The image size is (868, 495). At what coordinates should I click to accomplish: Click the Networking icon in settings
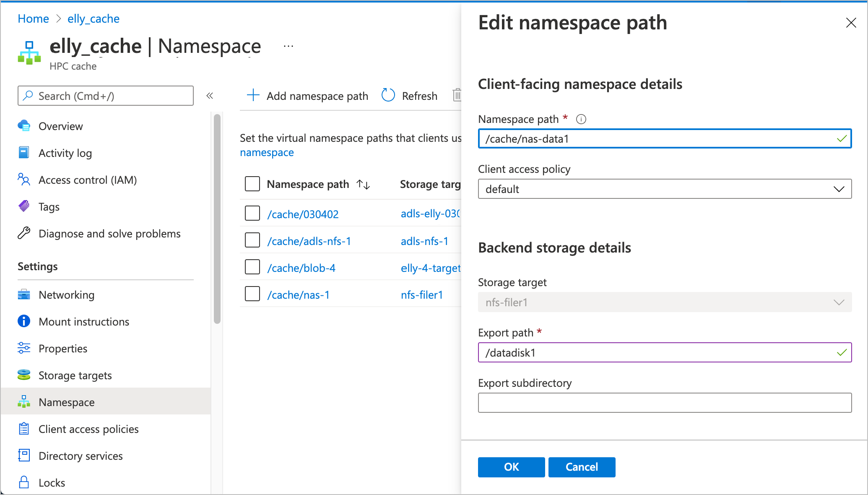pos(24,294)
